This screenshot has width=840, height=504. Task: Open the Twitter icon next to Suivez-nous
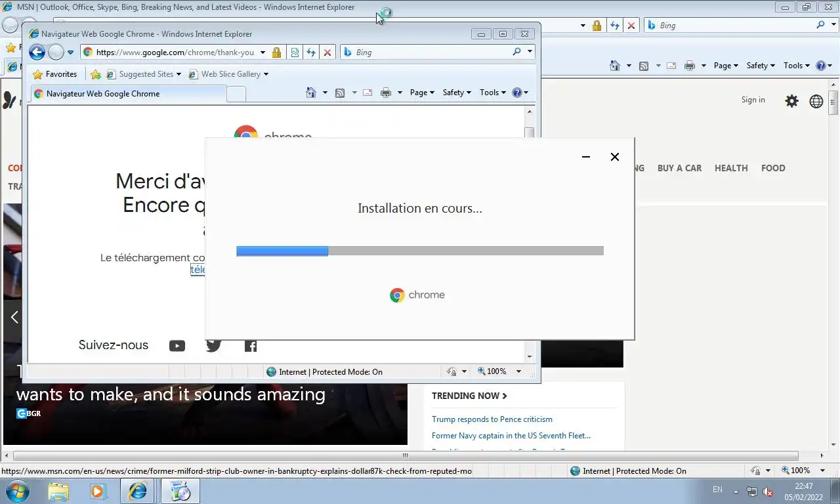point(213,346)
